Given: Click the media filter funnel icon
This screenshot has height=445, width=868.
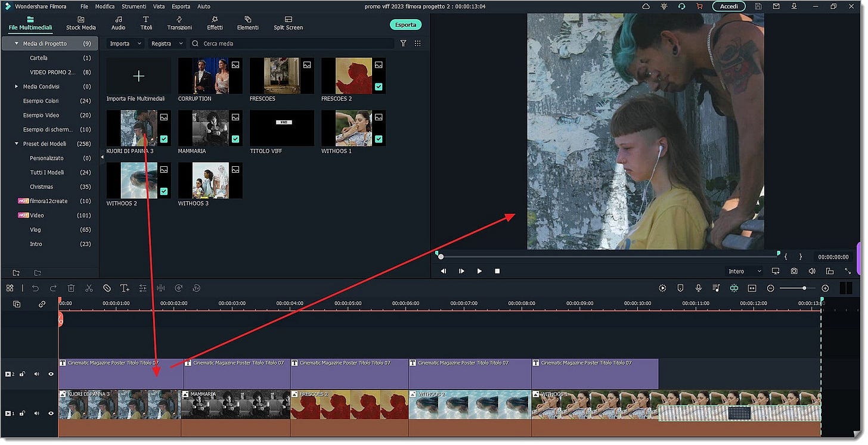Looking at the screenshot, I should coord(404,43).
